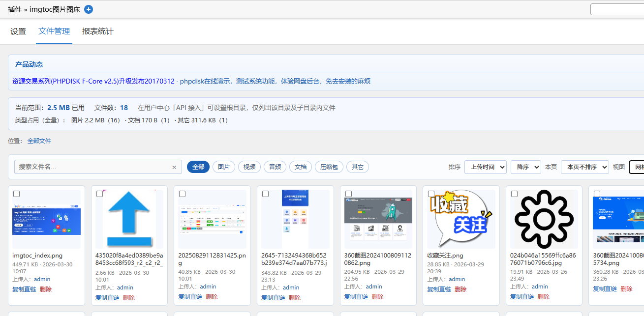The image size is (644, 316).
Task: Filter files by 视频 type
Action: (x=249, y=167)
